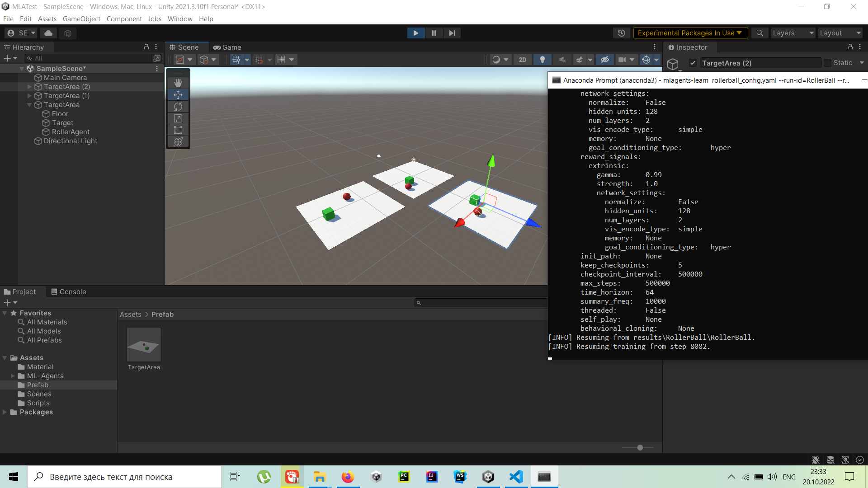Switch to the Console tab
The image size is (868, 488).
coord(69,292)
